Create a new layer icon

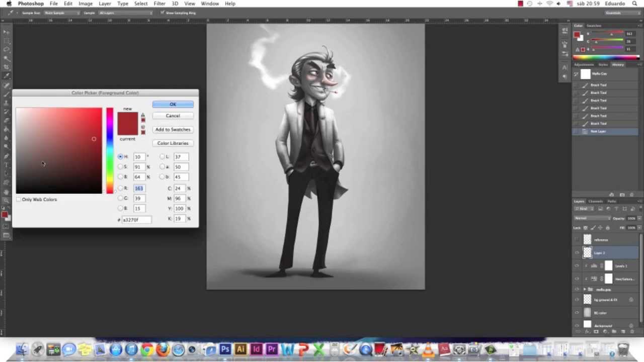(623, 331)
